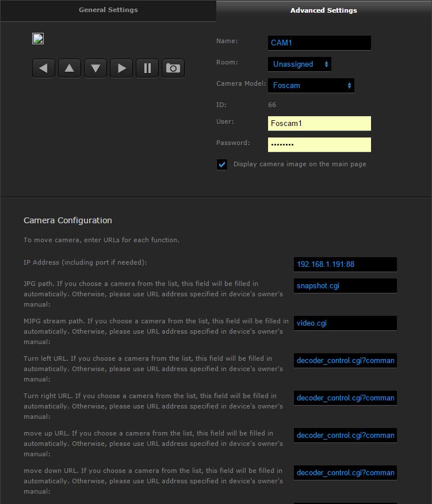
Task: Select the Advanced Settings tab
Action: 323,10
